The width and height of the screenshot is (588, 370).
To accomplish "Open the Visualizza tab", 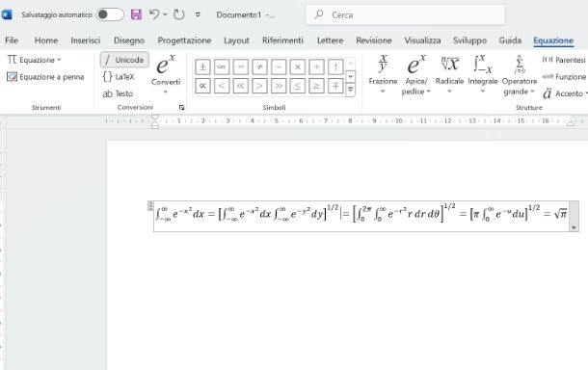I will [422, 40].
